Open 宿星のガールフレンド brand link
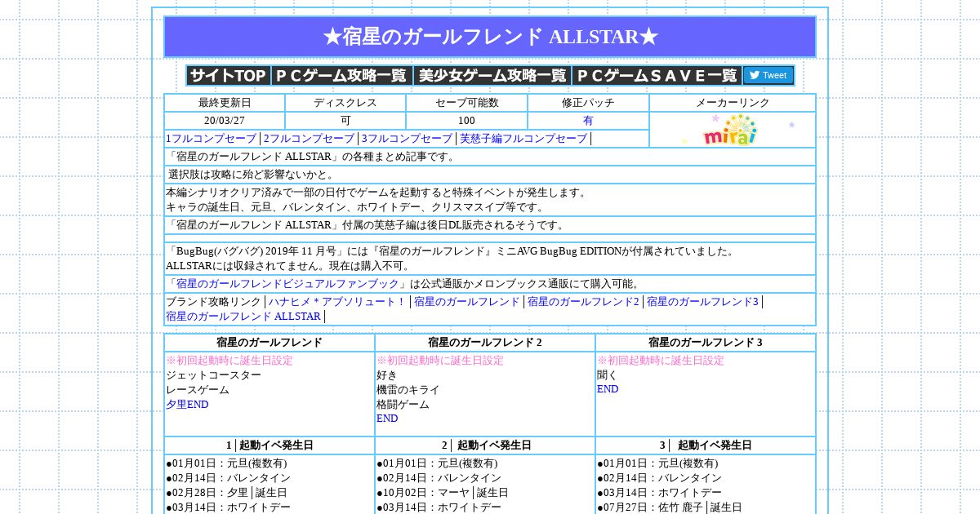Viewport: 980px width, 514px height. pyautogui.click(x=466, y=302)
